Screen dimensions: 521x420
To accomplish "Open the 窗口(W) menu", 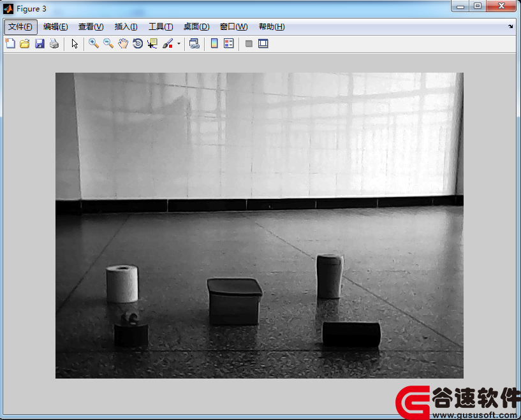I will 233,27.
